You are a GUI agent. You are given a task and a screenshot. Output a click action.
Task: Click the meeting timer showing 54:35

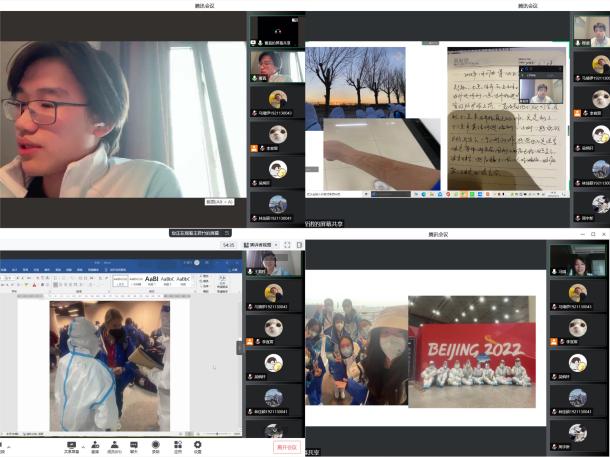click(229, 245)
